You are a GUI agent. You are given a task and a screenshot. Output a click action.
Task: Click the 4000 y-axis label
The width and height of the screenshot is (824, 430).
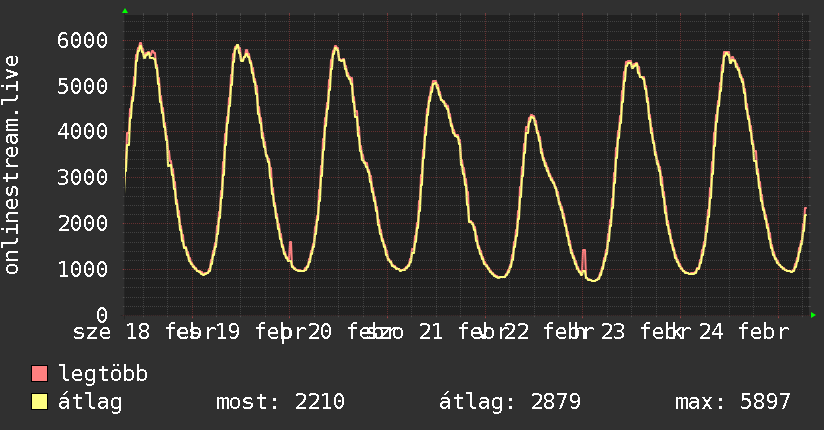pyautogui.click(x=83, y=131)
